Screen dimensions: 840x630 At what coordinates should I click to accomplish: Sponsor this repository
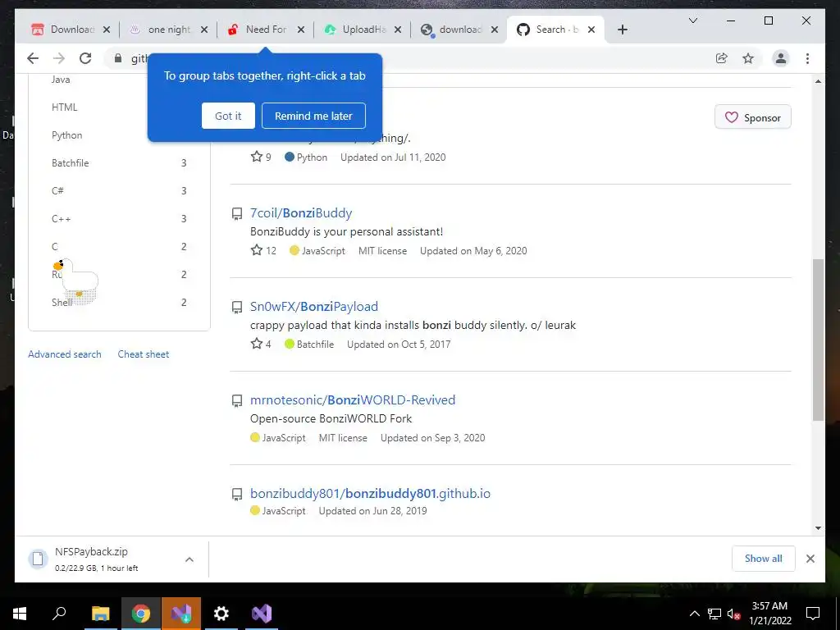click(753, 117)
